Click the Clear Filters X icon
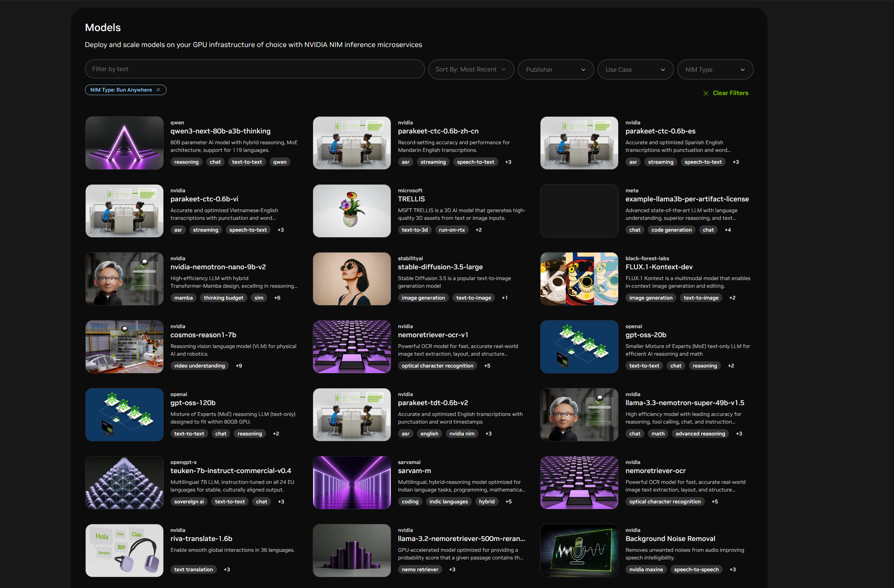 coord(706,93)
